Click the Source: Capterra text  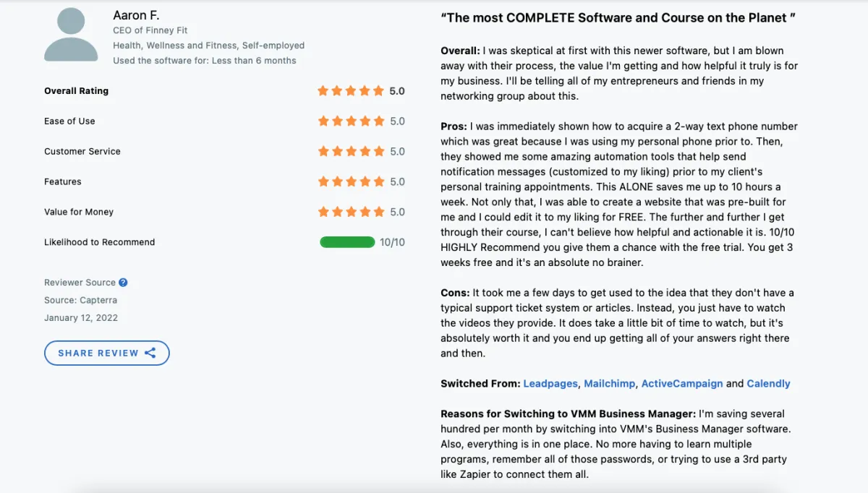(80, 300)
